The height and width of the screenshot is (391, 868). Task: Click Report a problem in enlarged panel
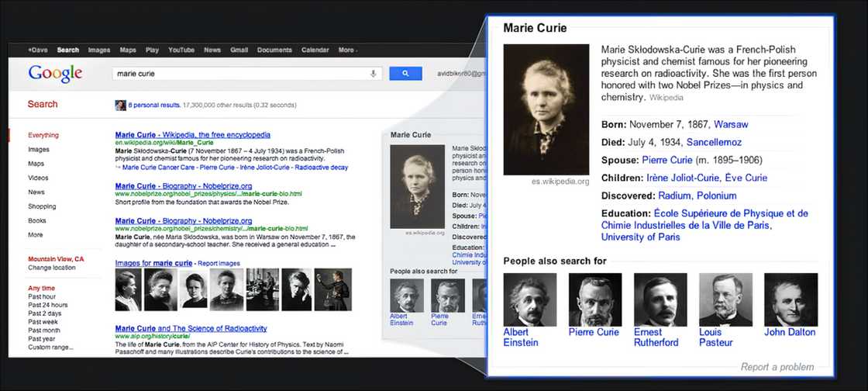coord(777,367)
